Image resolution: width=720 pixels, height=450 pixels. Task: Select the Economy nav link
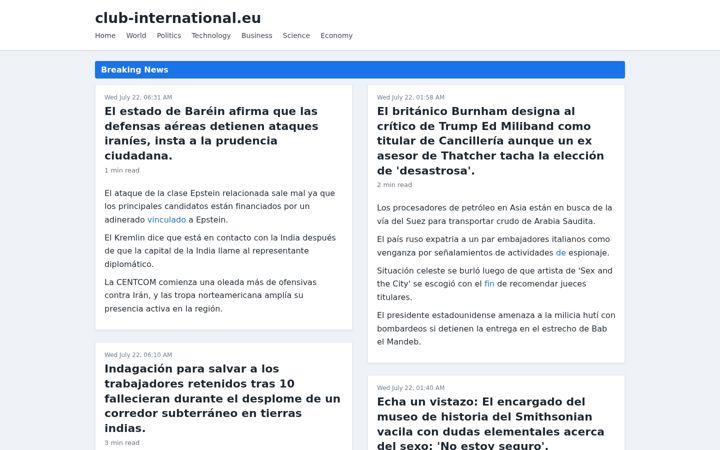pos(336,35)
